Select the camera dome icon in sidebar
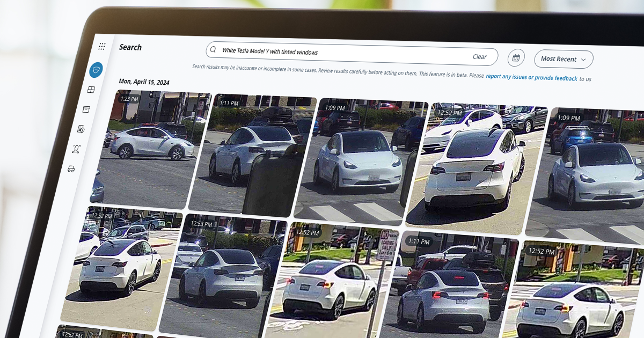This screenshot has width=644, height=338. click(x=96, y=70)
